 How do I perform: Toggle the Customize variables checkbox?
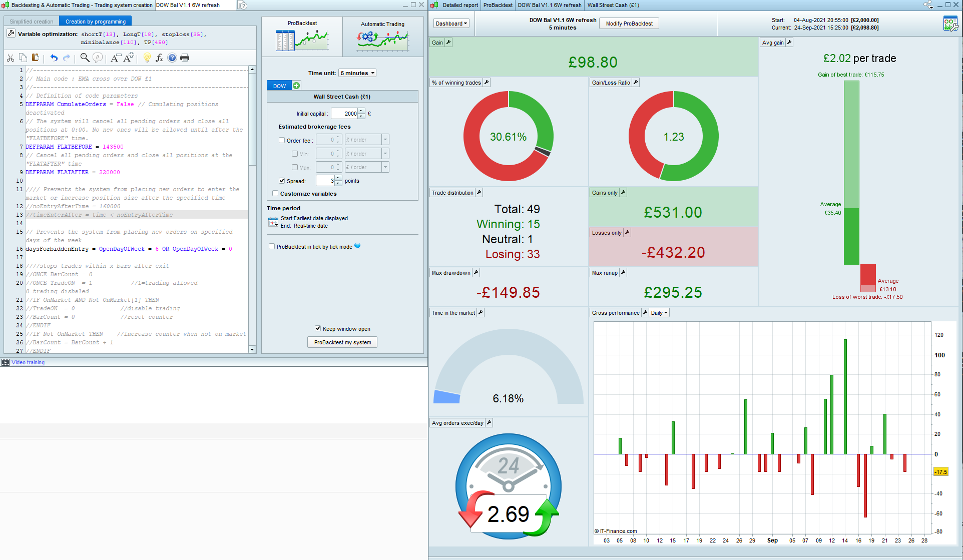275,194
